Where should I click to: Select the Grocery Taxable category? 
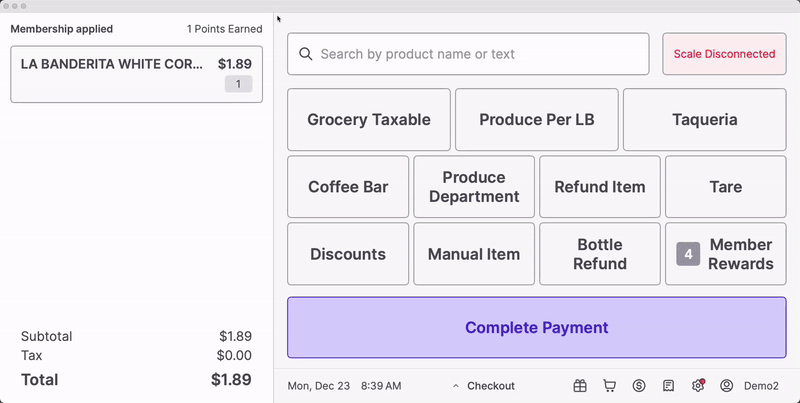point(369,120)
